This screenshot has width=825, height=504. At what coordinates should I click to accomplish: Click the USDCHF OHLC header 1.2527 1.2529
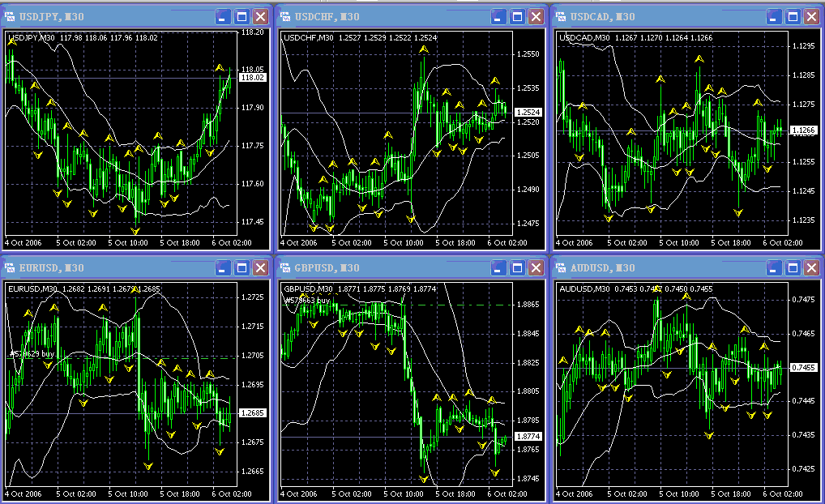pyautogui.click(x=361, y=38)
